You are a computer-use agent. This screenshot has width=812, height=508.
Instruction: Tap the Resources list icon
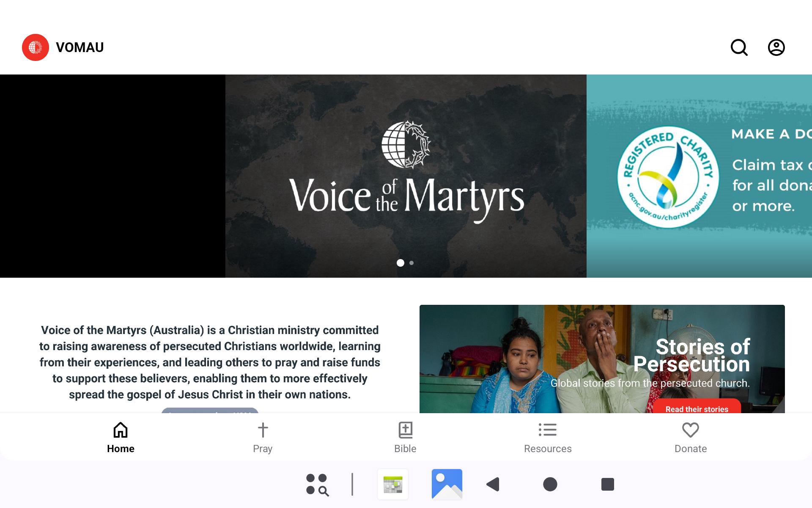pos(547,430)
